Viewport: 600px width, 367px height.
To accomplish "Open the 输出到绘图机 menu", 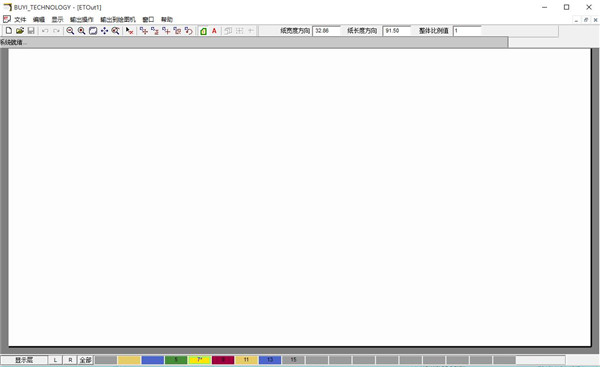I will [x=118, y=19].
